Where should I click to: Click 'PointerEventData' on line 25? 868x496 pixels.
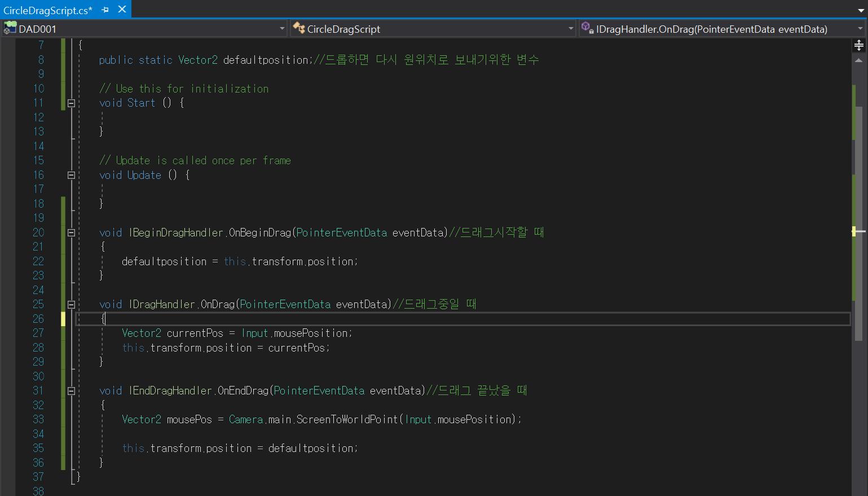pyautogui.click(x=285, y=304)
